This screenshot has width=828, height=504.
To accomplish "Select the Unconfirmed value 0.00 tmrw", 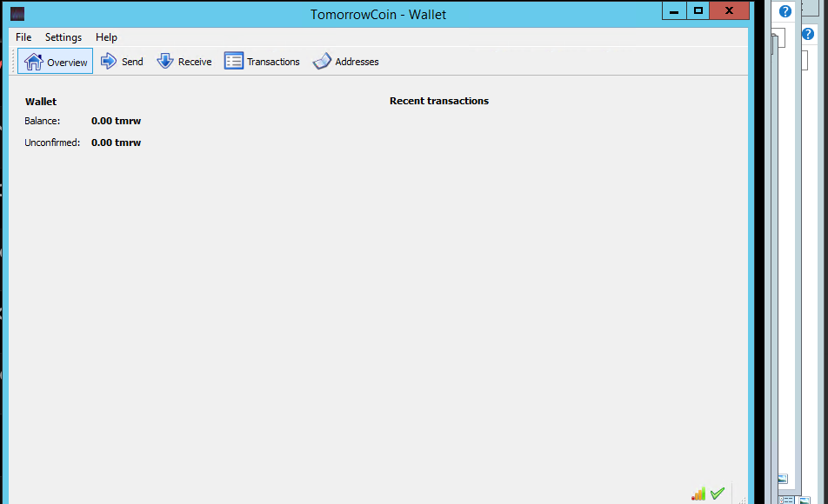I will 116,143.
